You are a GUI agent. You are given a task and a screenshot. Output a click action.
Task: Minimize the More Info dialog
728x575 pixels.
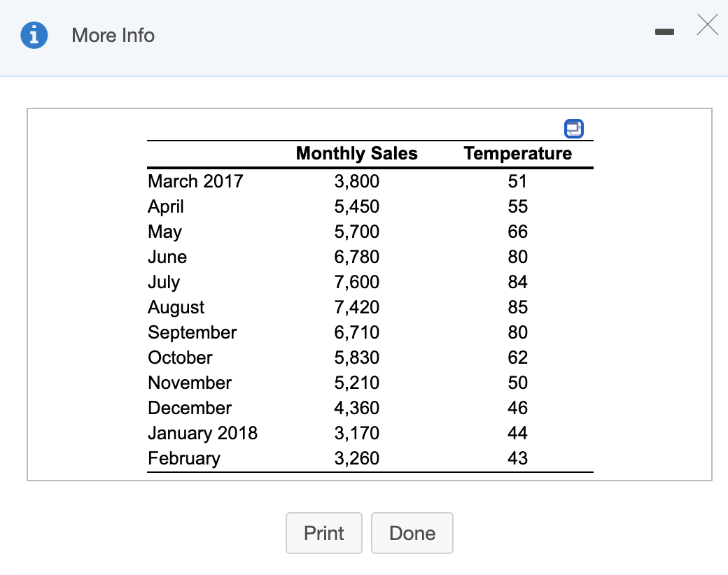tap(664, 31)
